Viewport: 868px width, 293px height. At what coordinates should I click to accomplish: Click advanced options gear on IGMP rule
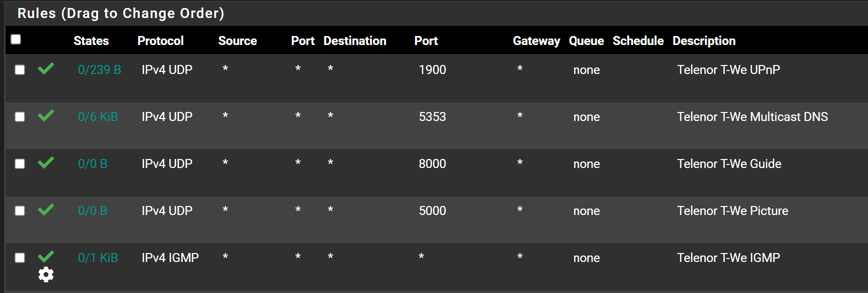(x=46, y=274)
